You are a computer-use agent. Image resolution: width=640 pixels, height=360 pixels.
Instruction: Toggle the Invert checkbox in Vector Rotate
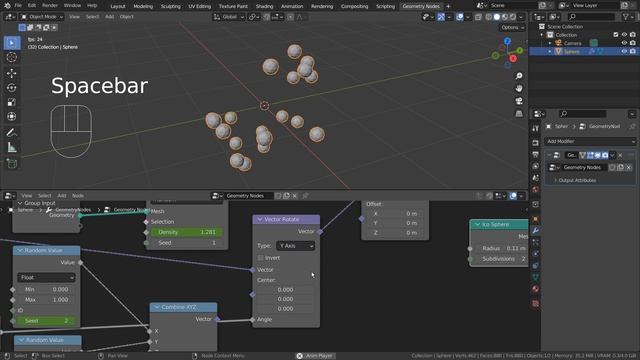260,258
